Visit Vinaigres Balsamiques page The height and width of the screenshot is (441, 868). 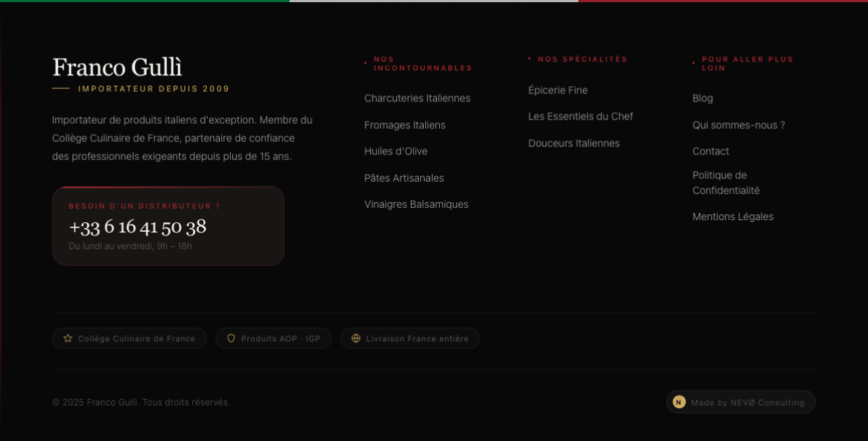[x=417, y=204]
